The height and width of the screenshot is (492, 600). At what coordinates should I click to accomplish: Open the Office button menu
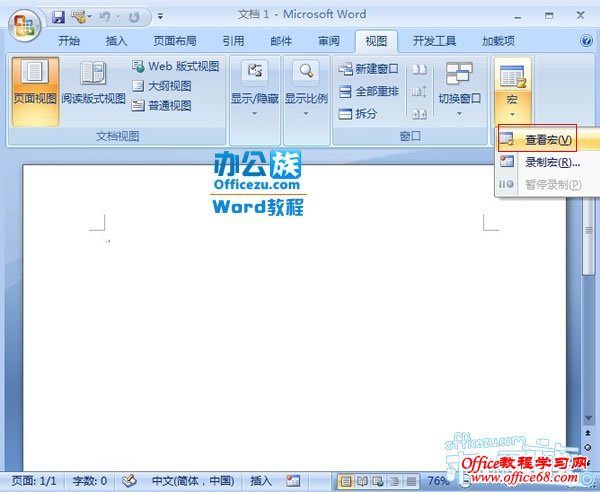pos(24,25)
